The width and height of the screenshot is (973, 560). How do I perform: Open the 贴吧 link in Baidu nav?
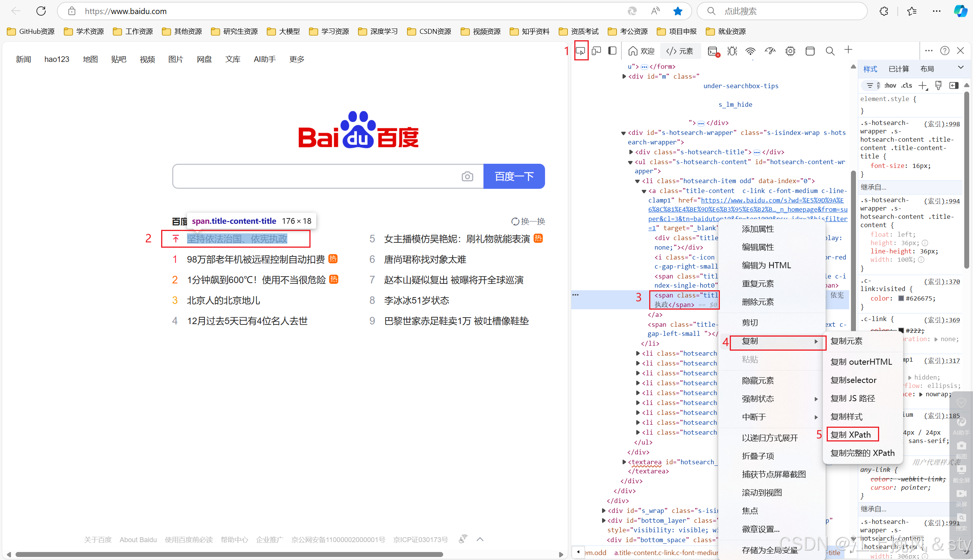coord(119,59)
